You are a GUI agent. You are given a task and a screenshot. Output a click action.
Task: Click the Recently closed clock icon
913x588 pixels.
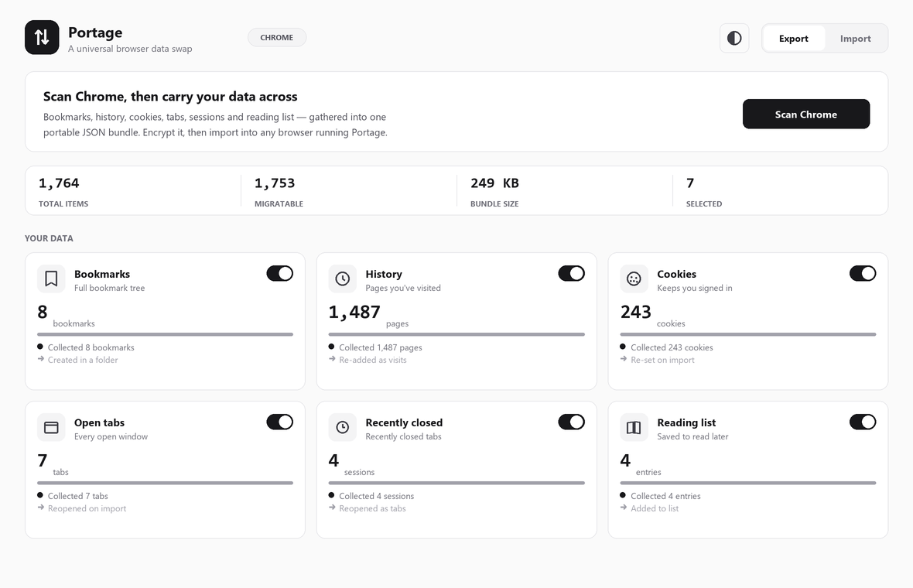tap(342, 427)
